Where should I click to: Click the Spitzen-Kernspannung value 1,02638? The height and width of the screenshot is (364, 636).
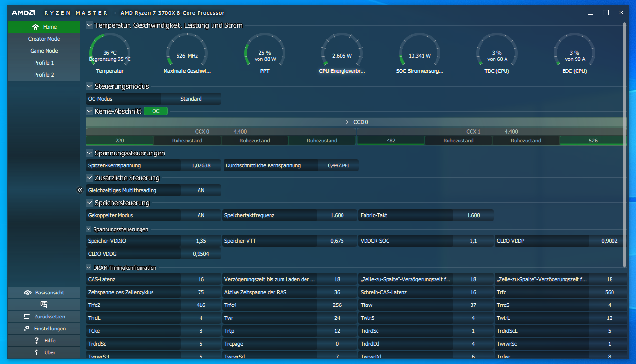201,165
